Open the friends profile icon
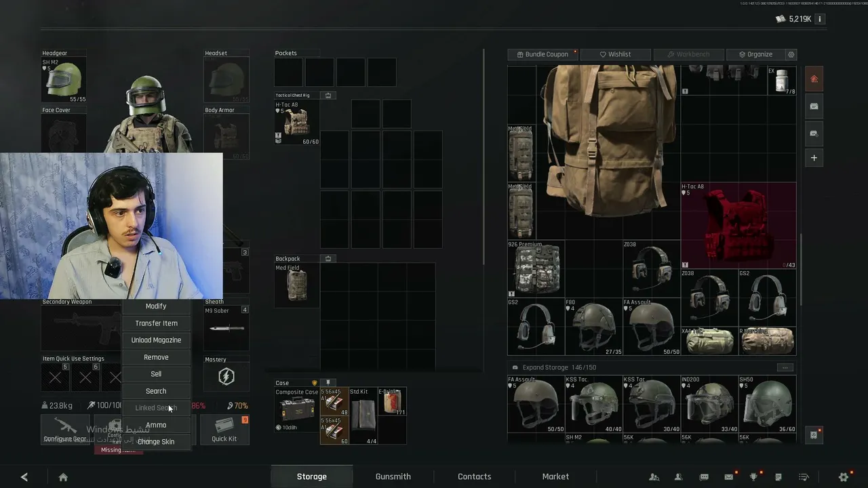868x488 pixels. coord(678,477)
